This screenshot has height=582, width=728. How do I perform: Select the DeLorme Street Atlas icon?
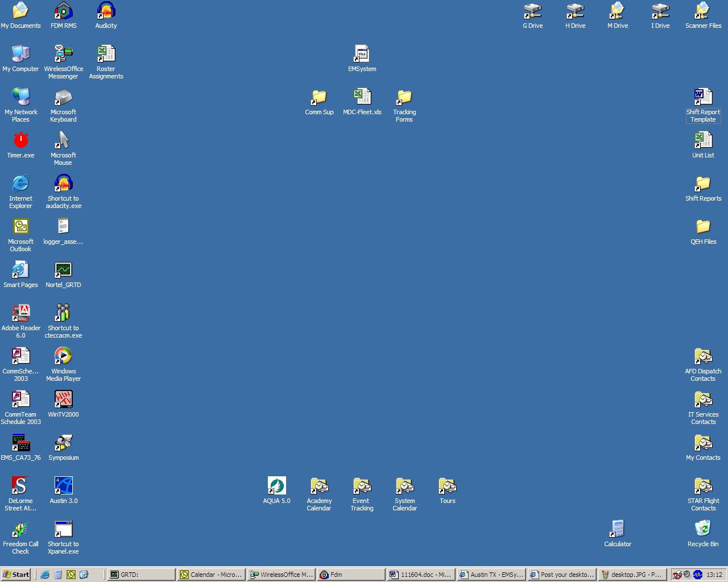tap(20, 494)
